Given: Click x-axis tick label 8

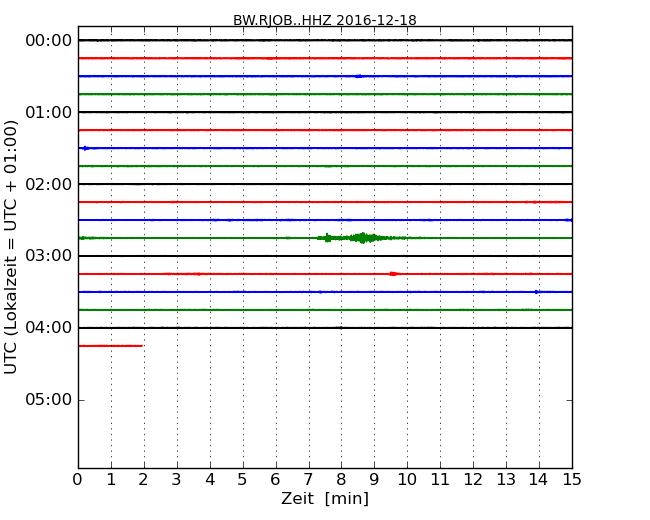Looking at the screenshot, I should pos(342,480).
